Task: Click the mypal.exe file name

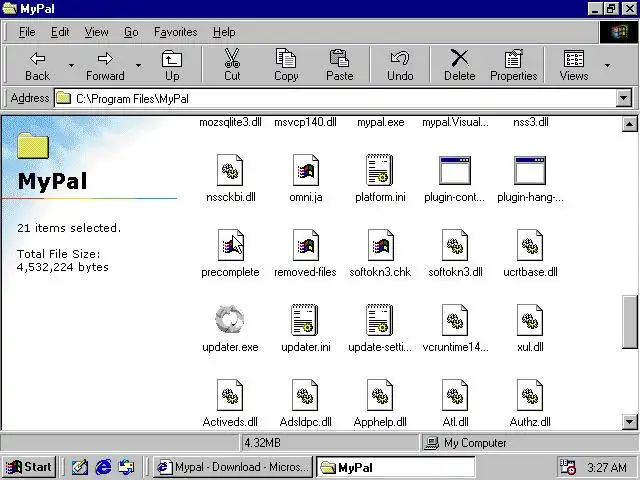Action: tap(380, 122)
